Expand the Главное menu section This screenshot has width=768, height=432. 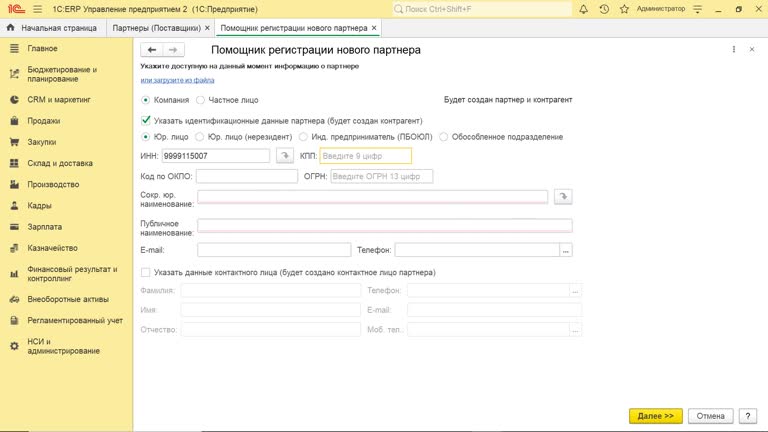tap(42, 49)
